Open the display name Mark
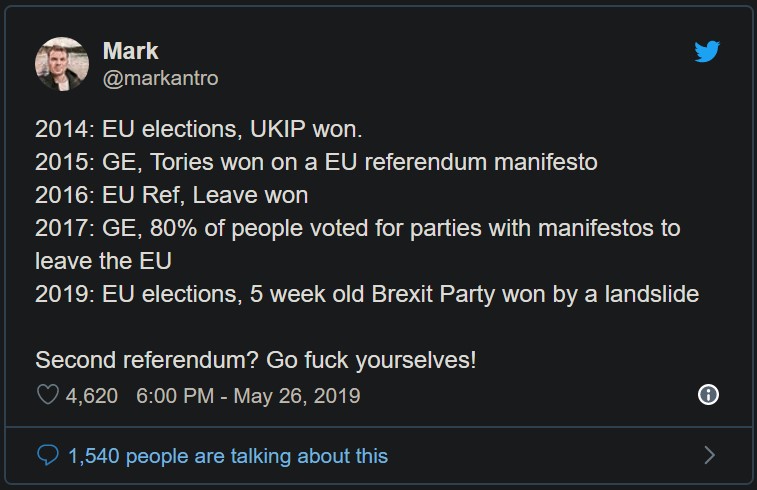757x490 pixels. [130, 51]
